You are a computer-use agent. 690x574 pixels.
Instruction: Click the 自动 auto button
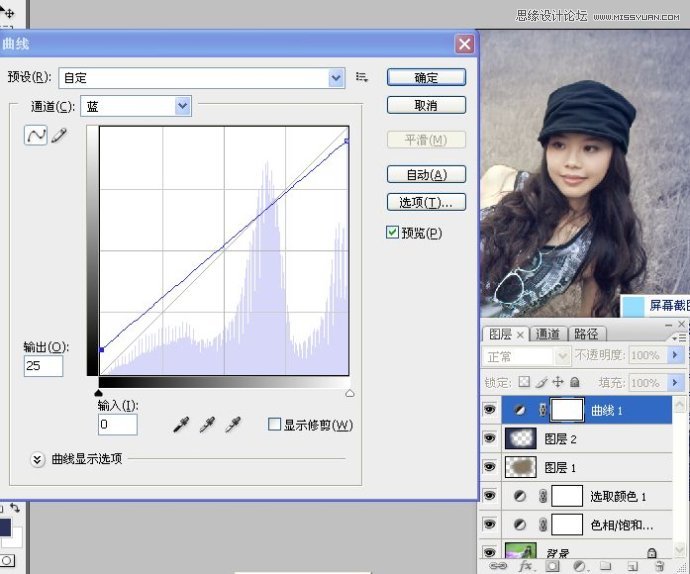tap(426, 174)
